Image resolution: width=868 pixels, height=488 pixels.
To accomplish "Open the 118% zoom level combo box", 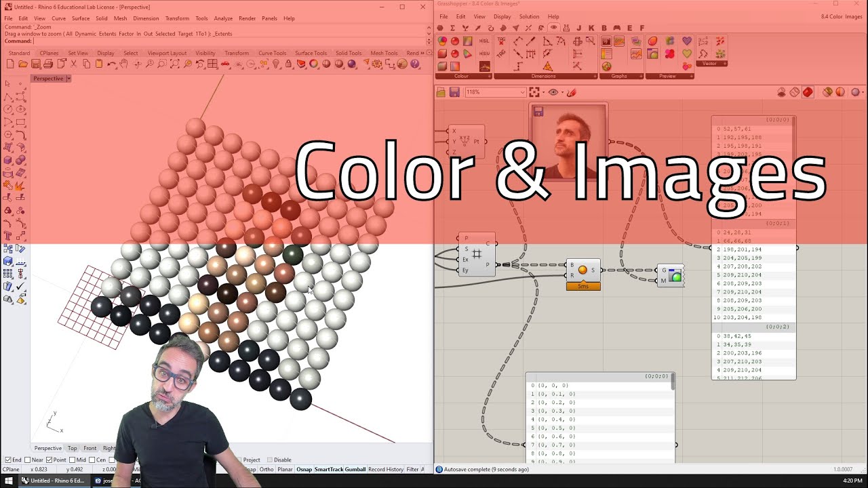I will [495, 92].
